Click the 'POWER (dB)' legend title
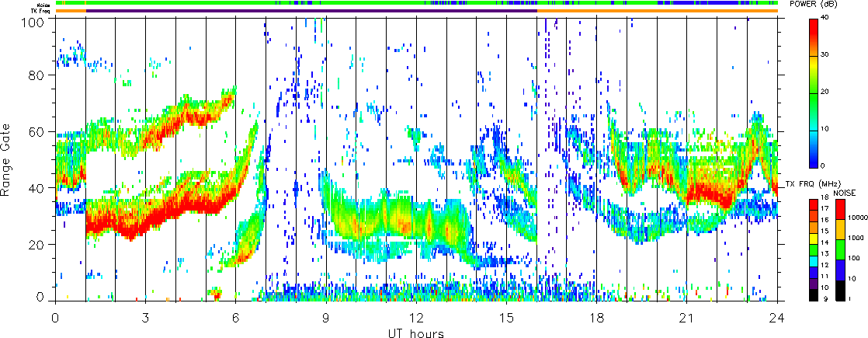 (814, 4)
